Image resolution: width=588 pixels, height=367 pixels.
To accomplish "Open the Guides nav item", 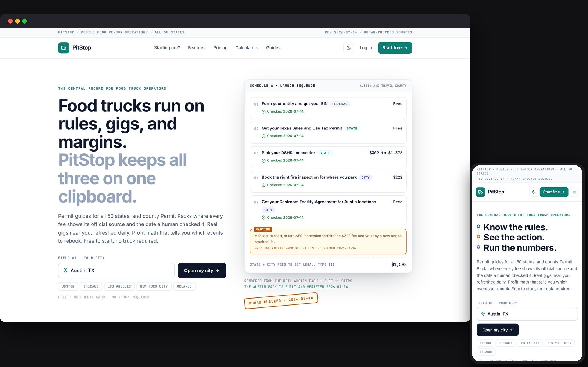I will [273, 48].
